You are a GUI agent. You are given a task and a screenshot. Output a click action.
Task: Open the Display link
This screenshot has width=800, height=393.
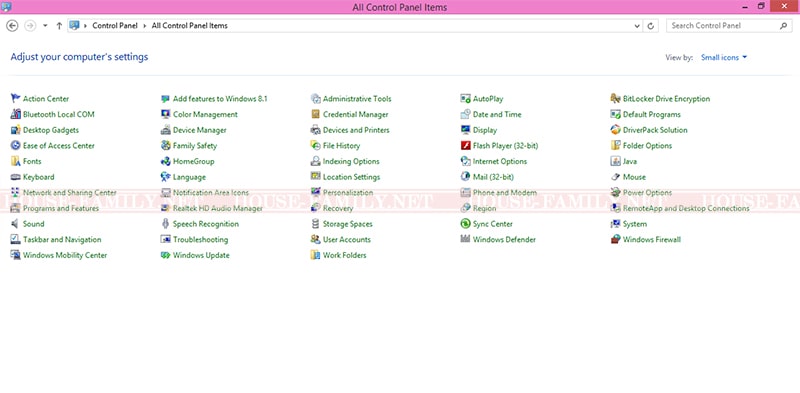[485, 130]
